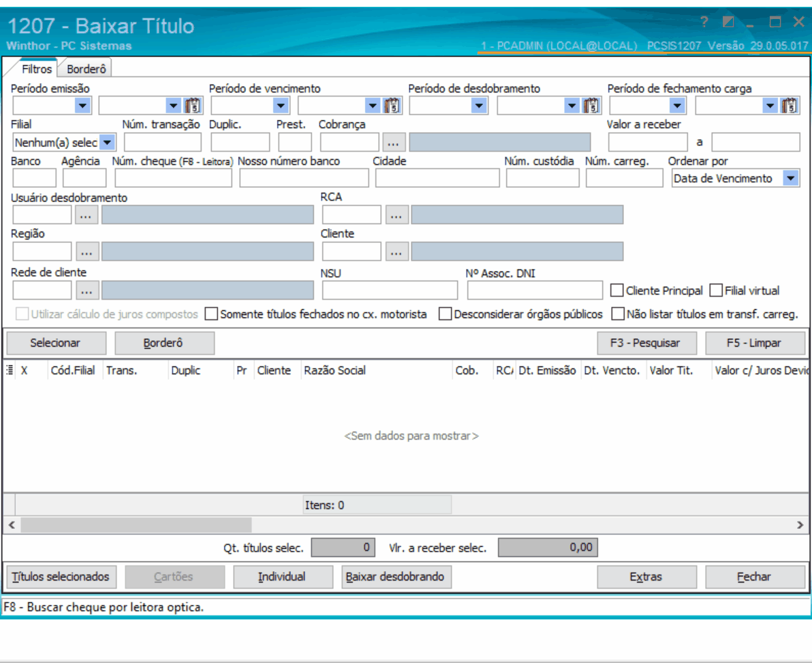Click the horizontal scrollbar in the results grid

tap(136, 525)
